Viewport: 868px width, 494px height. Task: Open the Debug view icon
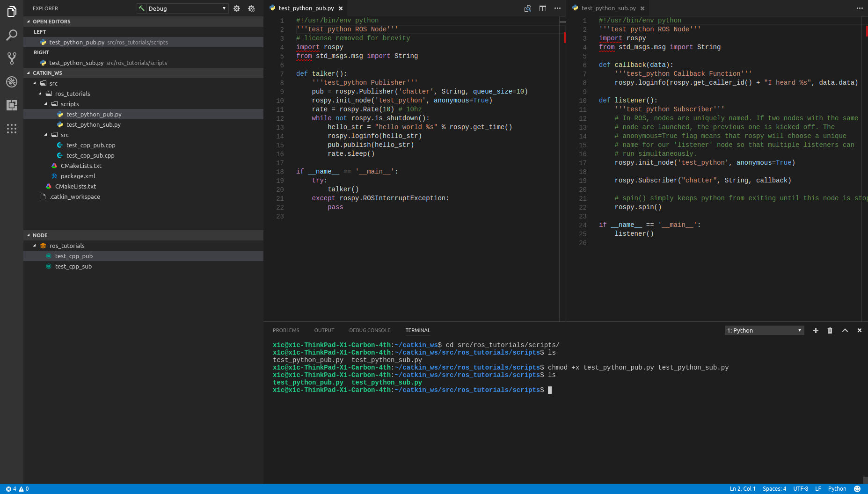click(12, 82)
